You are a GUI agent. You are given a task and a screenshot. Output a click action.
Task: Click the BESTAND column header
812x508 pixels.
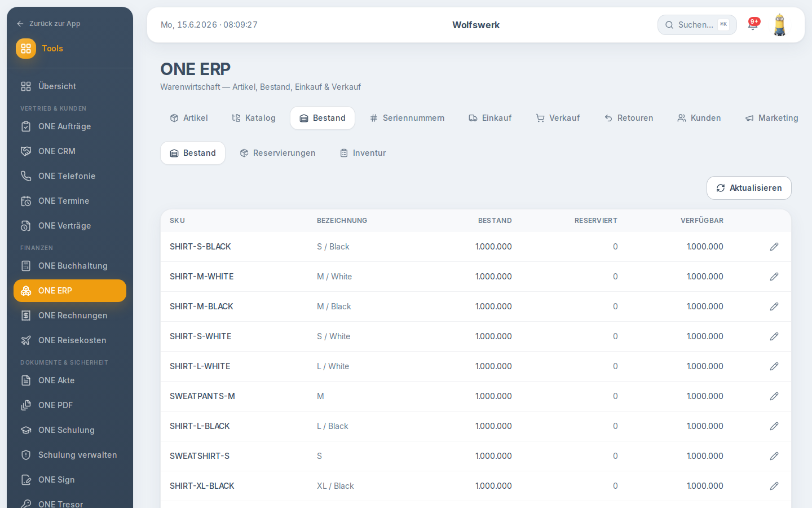click(495, 221)
